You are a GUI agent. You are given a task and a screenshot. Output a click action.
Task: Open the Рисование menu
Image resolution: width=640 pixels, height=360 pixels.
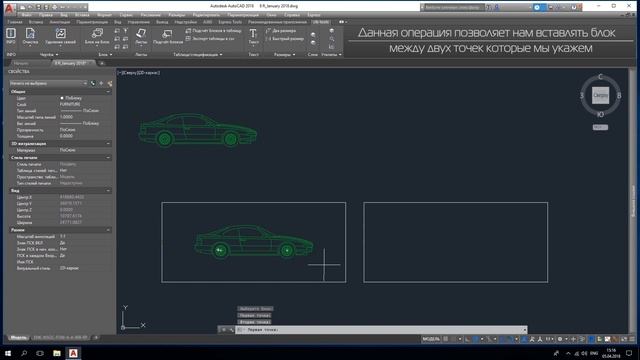[x=151, y=15]
